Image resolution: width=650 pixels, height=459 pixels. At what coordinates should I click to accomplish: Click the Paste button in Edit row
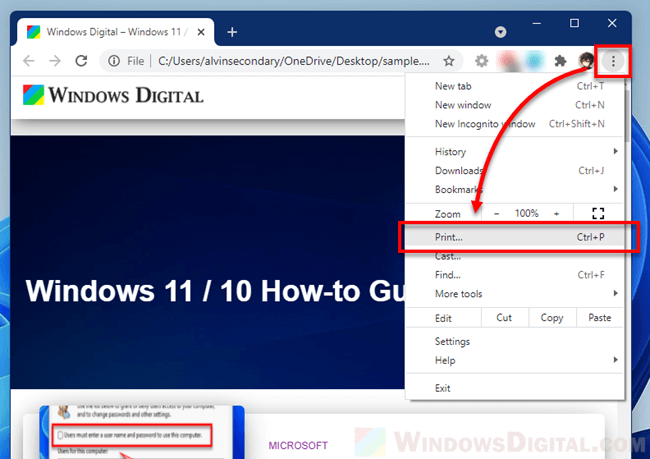[x=599, y=318]
